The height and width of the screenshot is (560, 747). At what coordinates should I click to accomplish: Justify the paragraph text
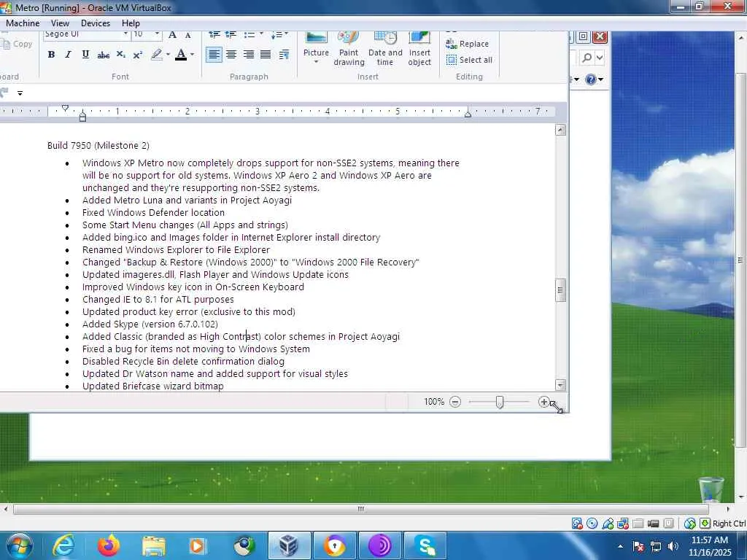266,55
